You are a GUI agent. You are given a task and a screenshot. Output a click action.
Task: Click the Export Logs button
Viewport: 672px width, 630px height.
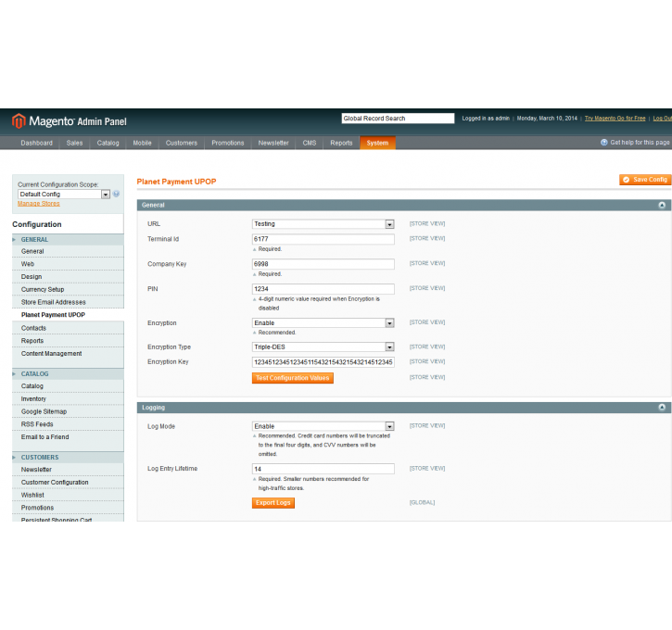click(273, 503)
